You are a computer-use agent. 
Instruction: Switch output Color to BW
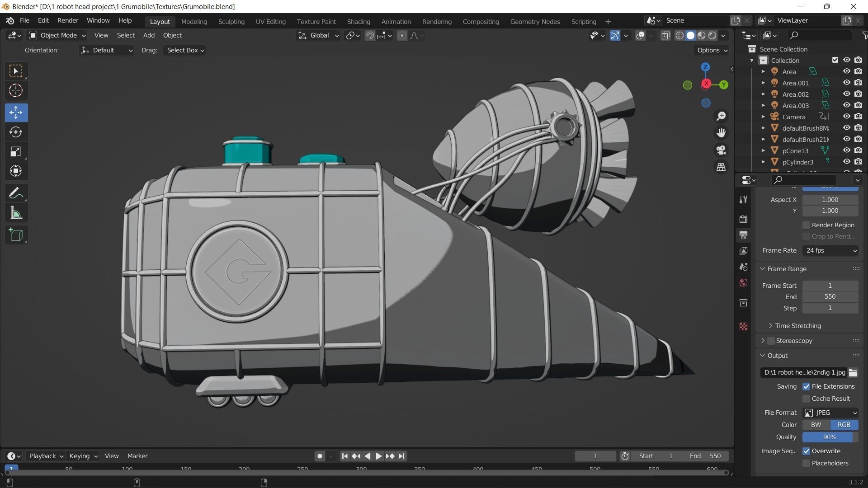(x=815, y=425)
